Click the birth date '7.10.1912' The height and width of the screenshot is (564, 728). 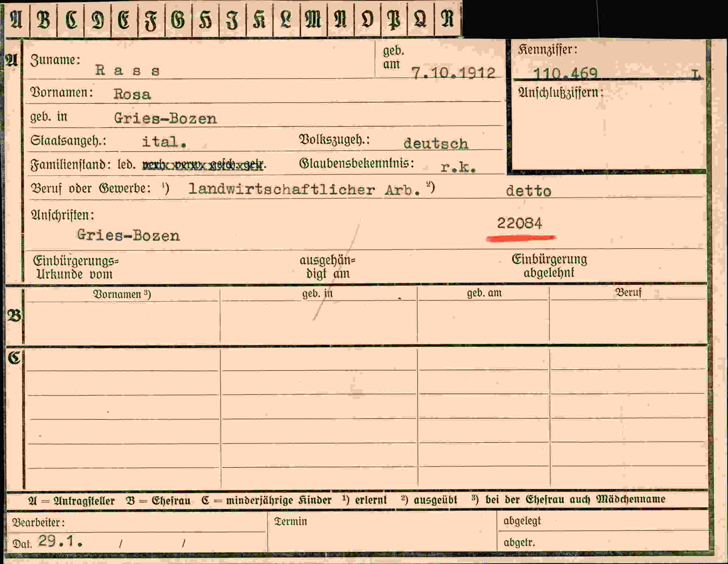453,73
